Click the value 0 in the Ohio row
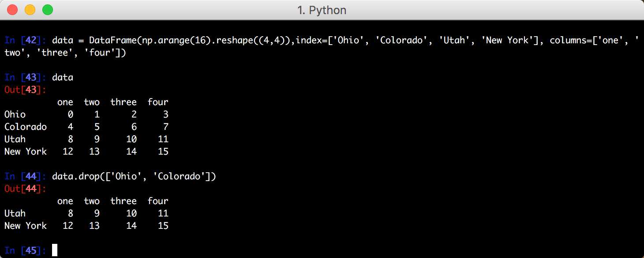644x258 pixels. click(71, 114)
